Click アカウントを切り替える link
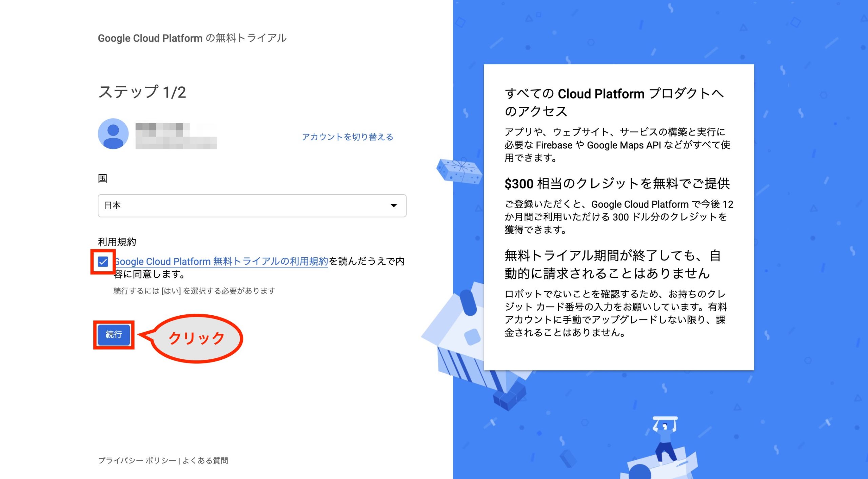 pos(348,137)
